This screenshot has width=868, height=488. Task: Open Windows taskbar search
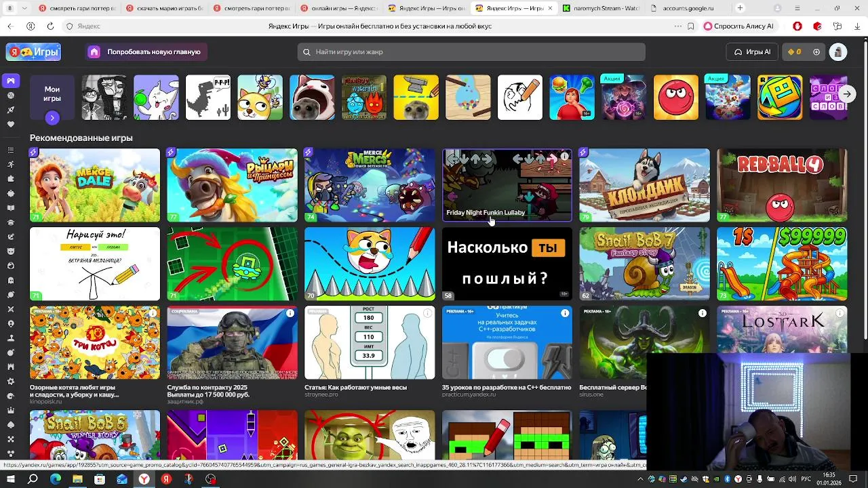click(33, 479)
